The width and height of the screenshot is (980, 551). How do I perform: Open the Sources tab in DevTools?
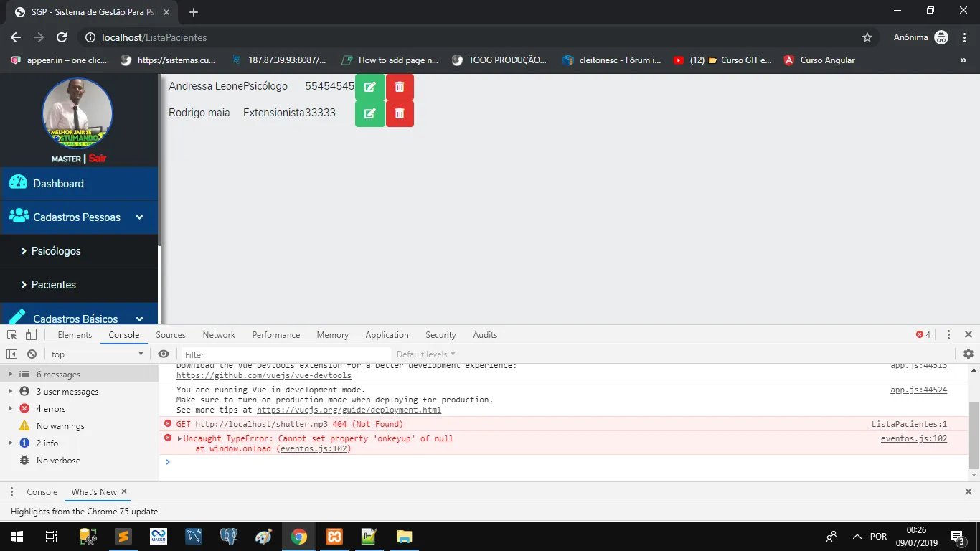tap(171, 335)
